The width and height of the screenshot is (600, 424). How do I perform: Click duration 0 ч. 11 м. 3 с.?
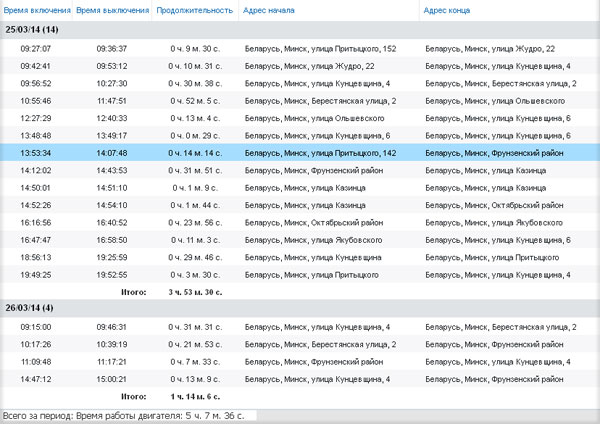tap(195, 240)
